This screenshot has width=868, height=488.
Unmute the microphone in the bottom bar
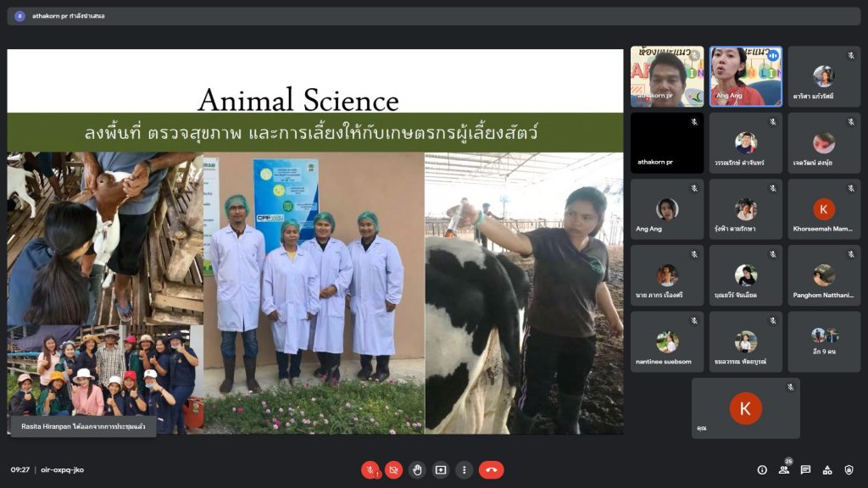click(370, 469)
